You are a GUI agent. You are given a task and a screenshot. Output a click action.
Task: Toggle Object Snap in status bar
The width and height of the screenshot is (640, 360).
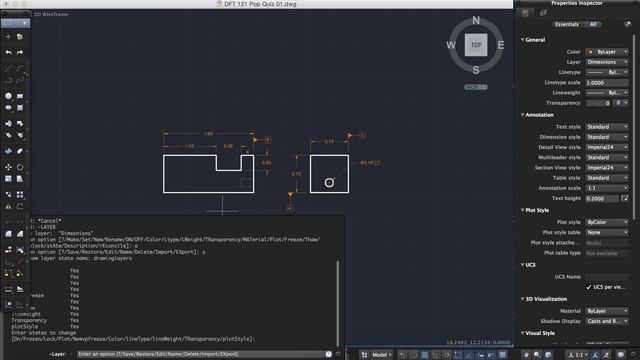click(x=458, y=355)
